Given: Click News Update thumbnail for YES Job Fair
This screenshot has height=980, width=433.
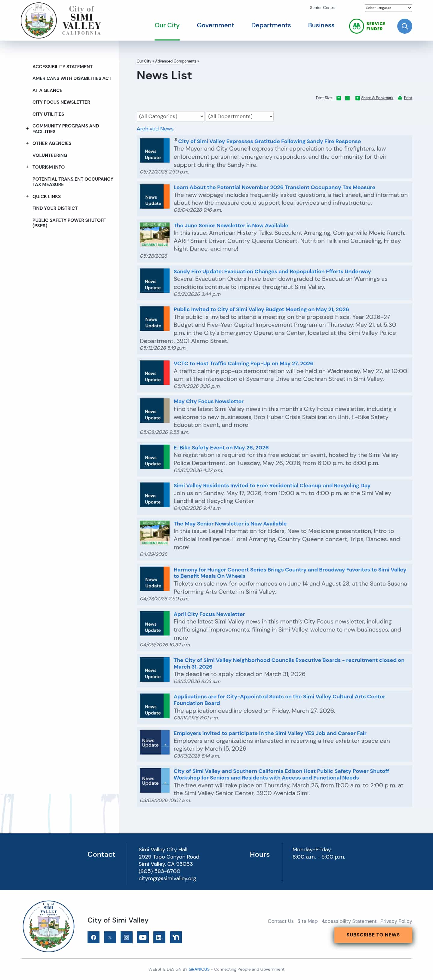Looking at the screenshot, I should pos(155,743).
